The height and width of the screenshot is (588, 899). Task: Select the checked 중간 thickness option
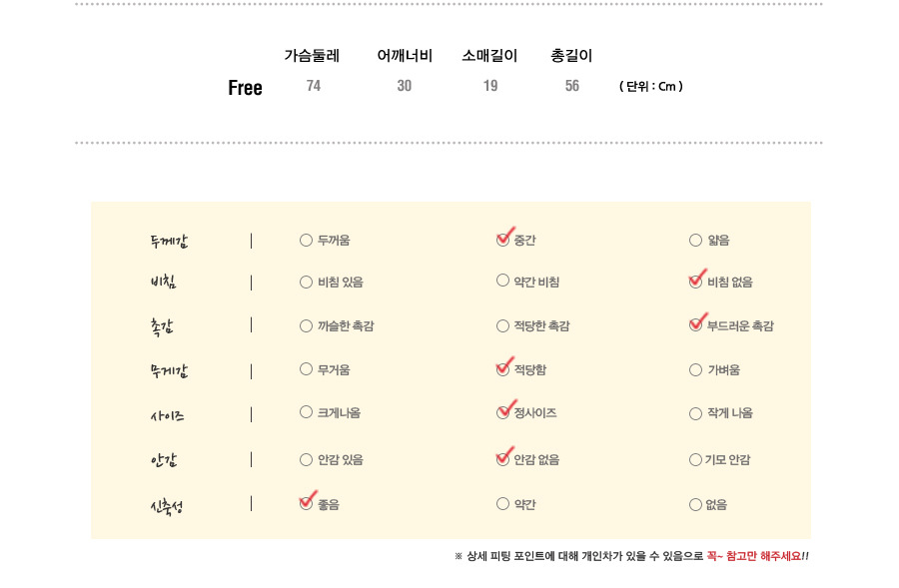pos(502,240)
